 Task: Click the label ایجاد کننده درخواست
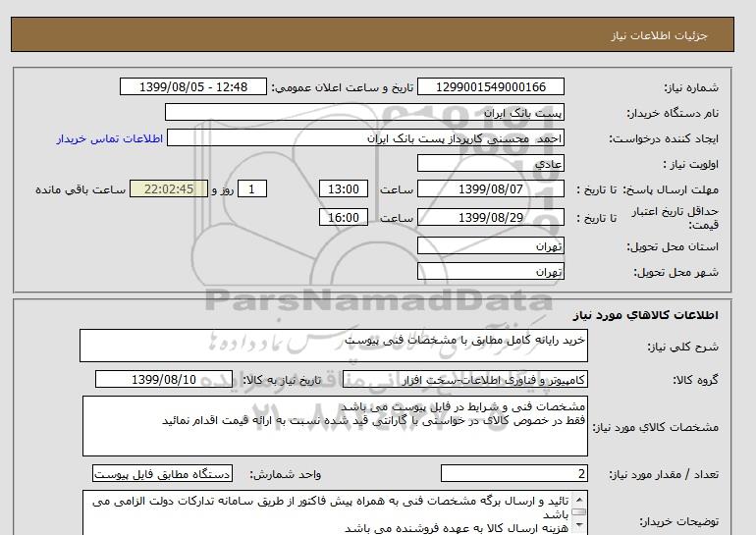point(664,138)
